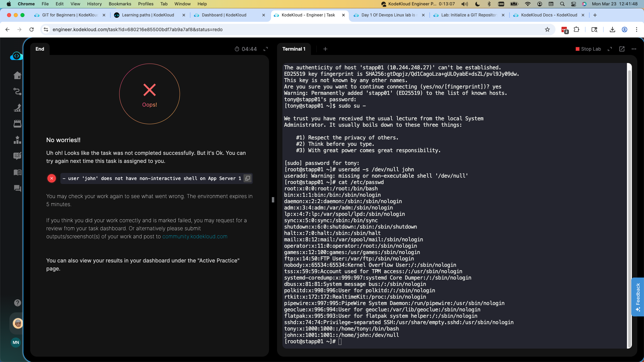Viewport: 644px width, 362px height.
Task: Open the Feedback side panel
Action: point(637,297)
